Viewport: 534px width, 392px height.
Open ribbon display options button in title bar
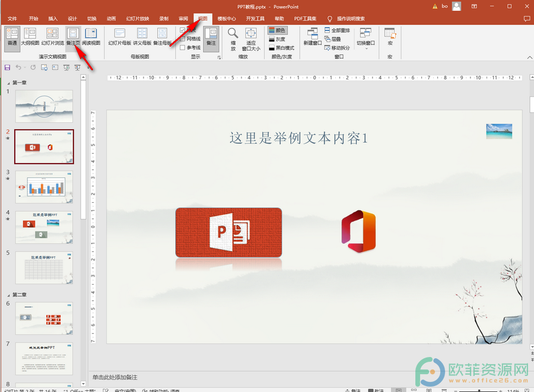(474, 6)
